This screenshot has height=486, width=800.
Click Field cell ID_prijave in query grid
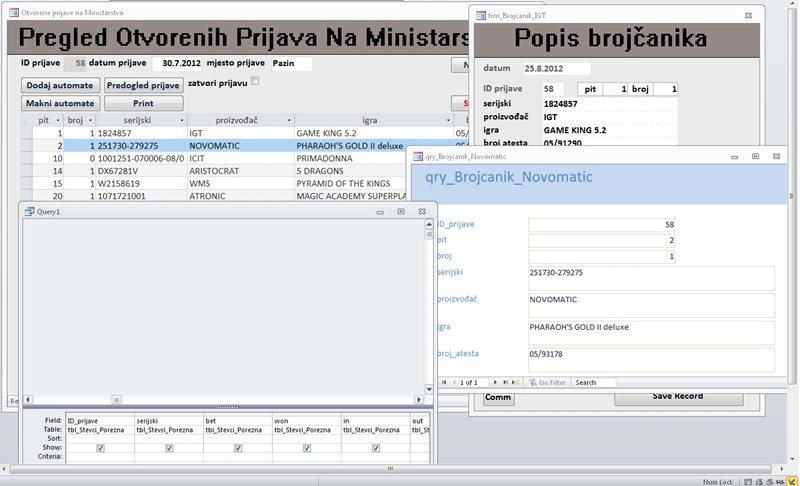click(x=100, y=421)
